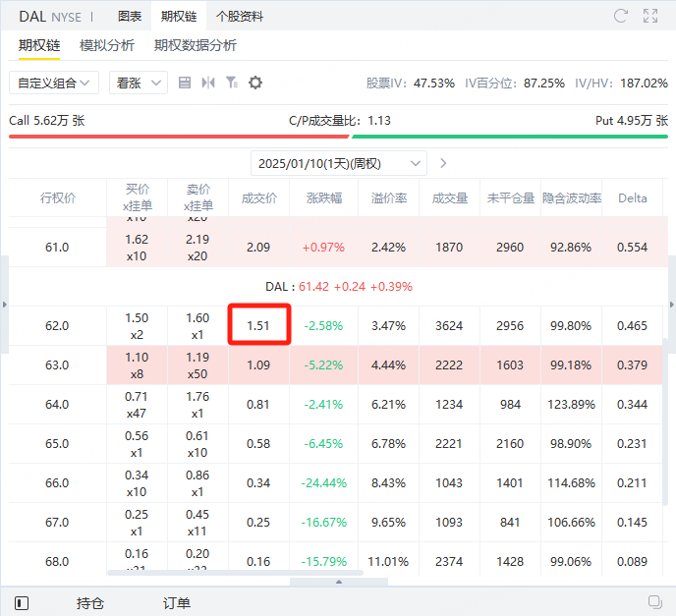Expand right side collapse arrow

671,305
